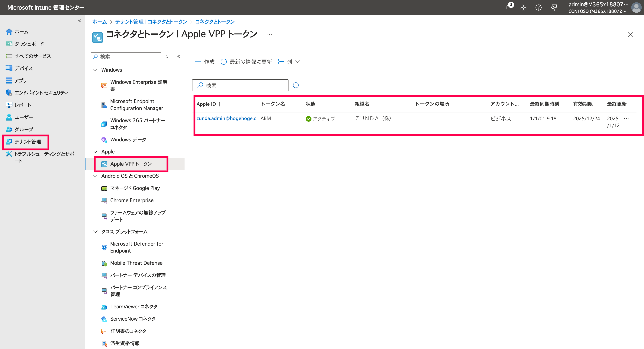Open the notifications bell icon
Image resolution: width=644 pixels, height=349 pixels.
coord(509,7)
